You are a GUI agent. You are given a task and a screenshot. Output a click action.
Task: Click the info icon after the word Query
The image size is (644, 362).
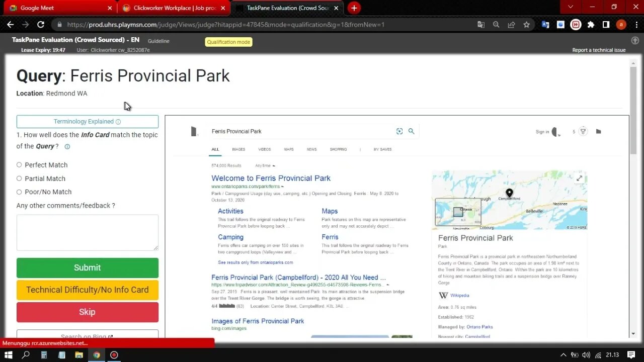pos(67,147)
